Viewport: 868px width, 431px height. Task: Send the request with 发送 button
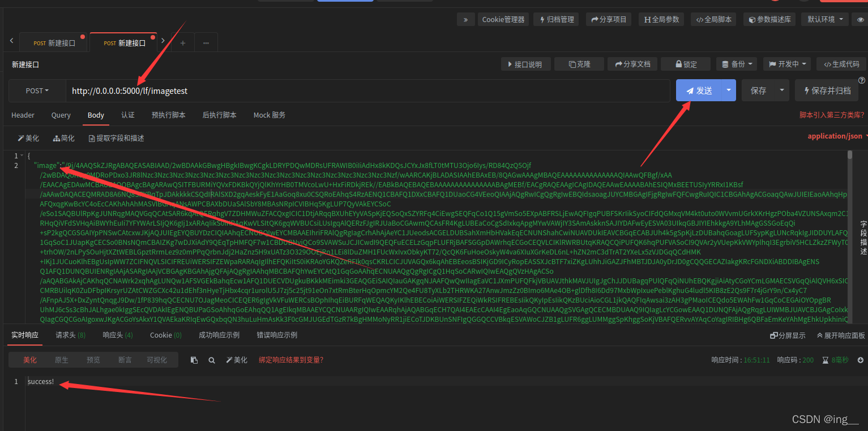(699, 90)
